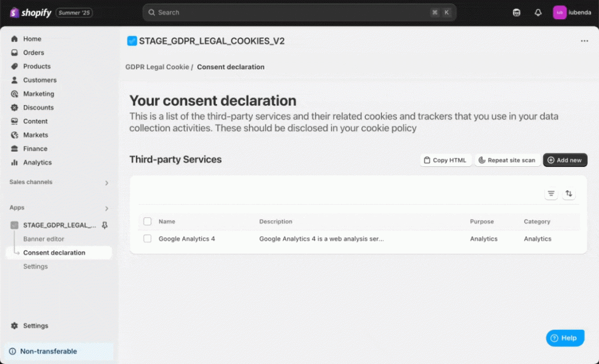
Task: Open the Sidekick assistant icon
Action: click(x=516, y=13)
